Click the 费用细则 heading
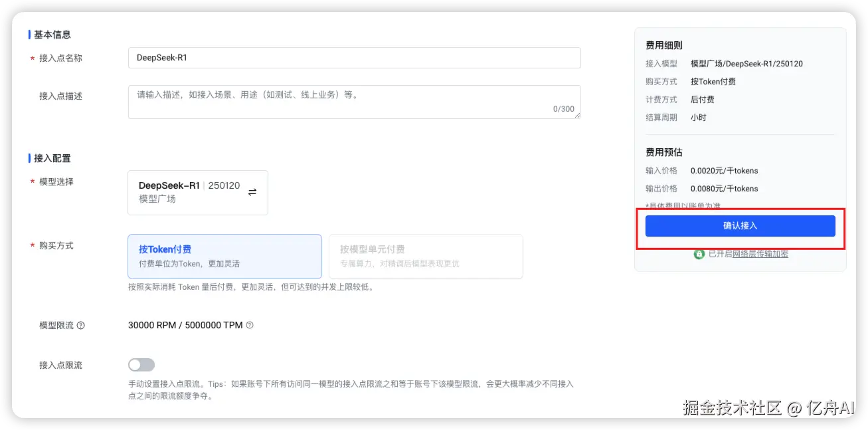Viewport: 868px width, 430px height. (664, 46)
